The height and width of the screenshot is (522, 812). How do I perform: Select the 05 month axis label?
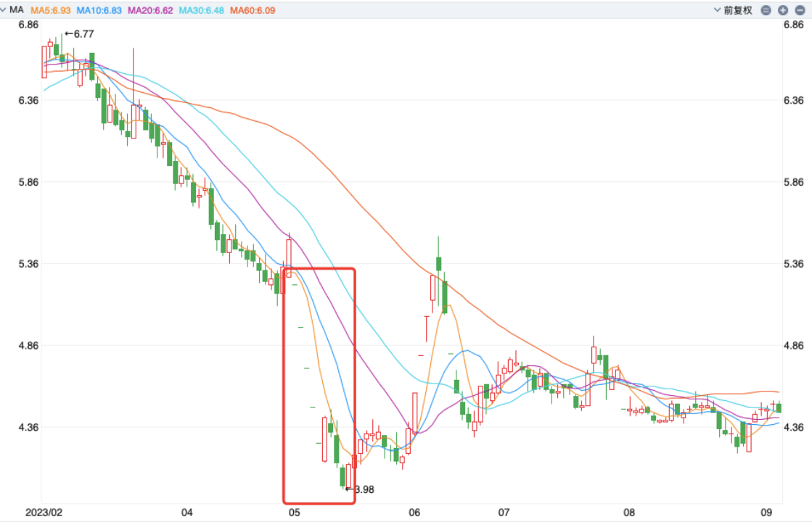click(x=294, y=513)
